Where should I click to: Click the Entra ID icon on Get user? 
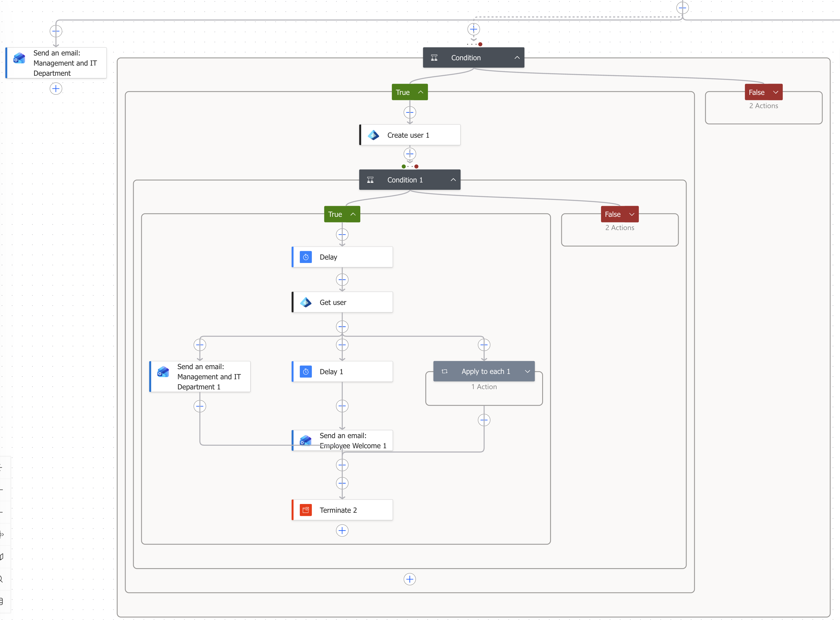(x=306, y=302)
